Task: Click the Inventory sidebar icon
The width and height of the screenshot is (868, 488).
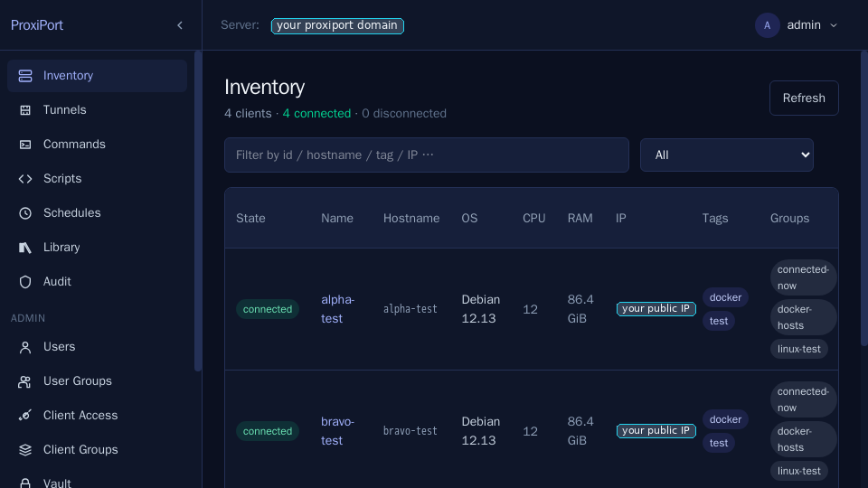Action: click(25, 76)
